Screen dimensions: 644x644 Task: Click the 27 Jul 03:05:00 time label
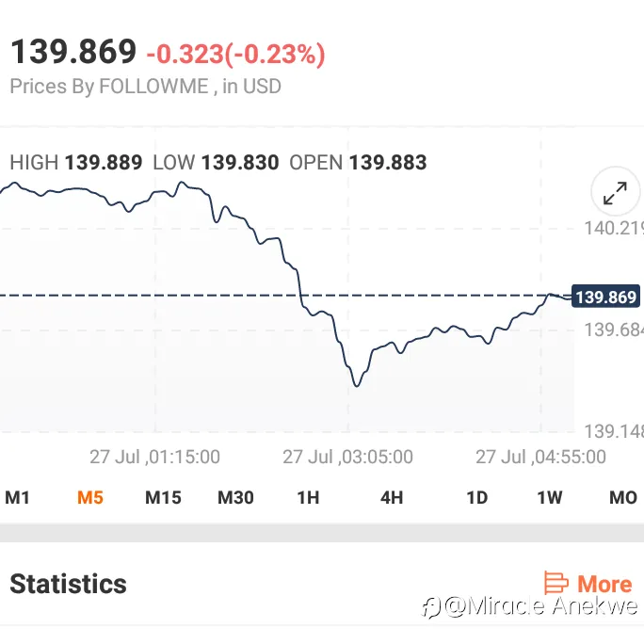tap(347, 457)
